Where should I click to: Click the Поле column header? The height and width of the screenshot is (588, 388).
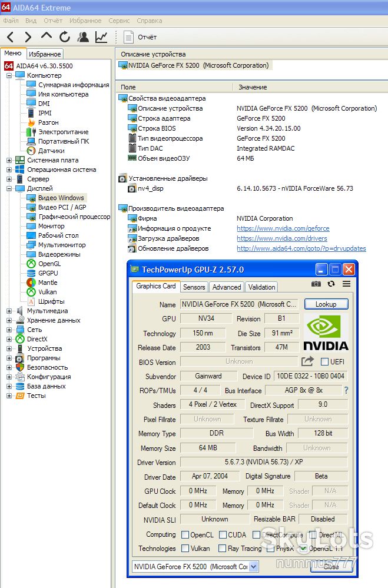174,87
